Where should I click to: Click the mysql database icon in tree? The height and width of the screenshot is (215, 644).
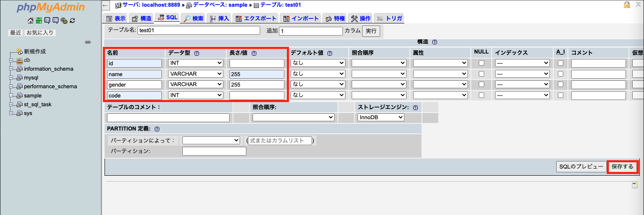point(20,78)
